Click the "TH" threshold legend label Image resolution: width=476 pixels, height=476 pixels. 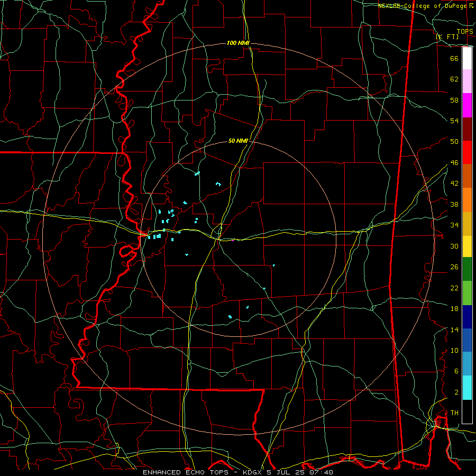pos(454,413)
